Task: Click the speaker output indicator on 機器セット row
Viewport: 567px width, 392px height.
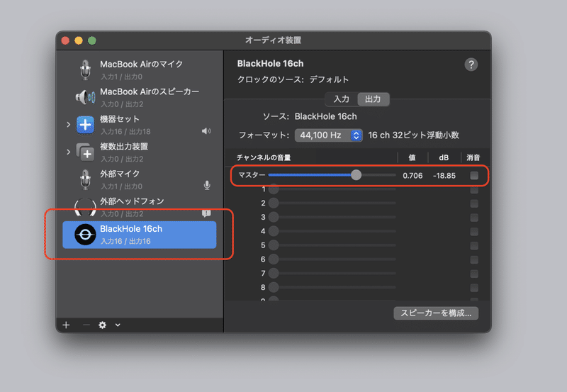Action: 206,131
